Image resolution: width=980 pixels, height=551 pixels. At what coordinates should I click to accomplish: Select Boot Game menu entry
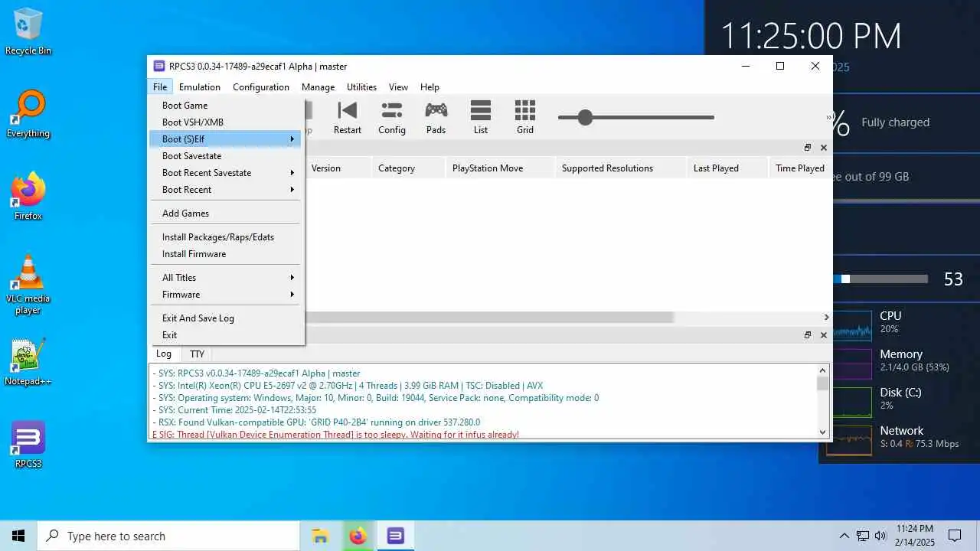225,106
